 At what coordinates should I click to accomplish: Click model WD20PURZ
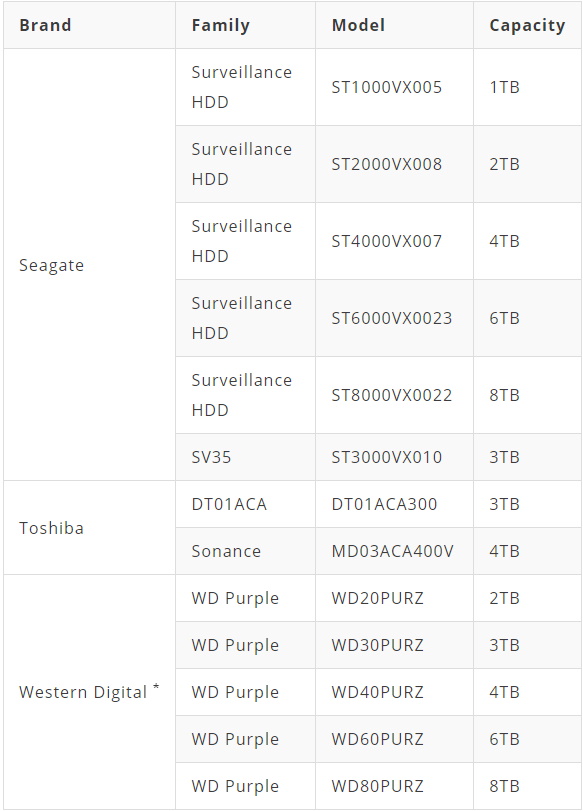tap(377, 598)
